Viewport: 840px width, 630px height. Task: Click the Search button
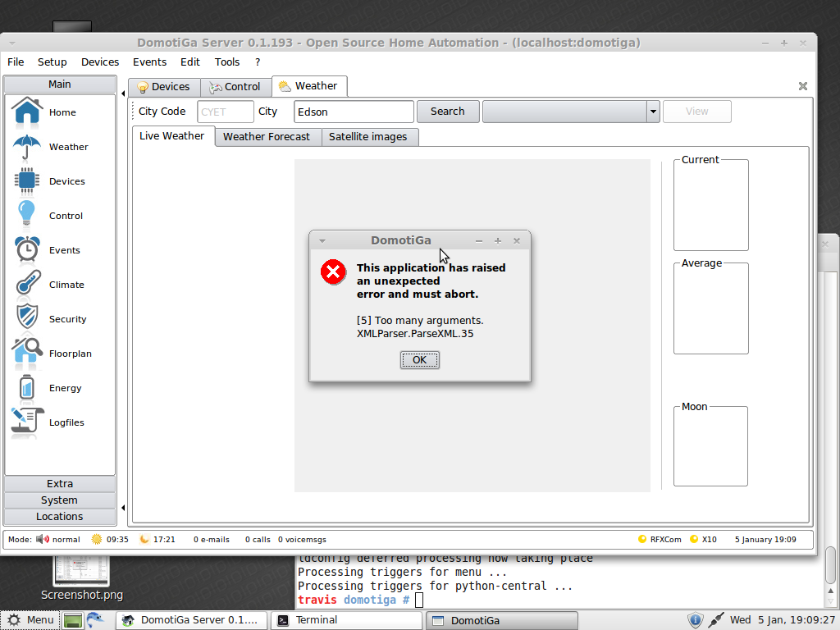448,112
